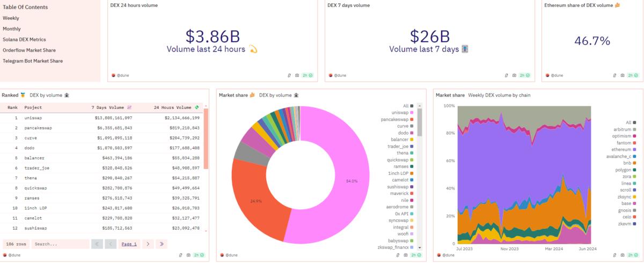Click 2h refresh badge in Weekly chain card
The width and height of the screenshot is (644, 263).
[634, 255]
